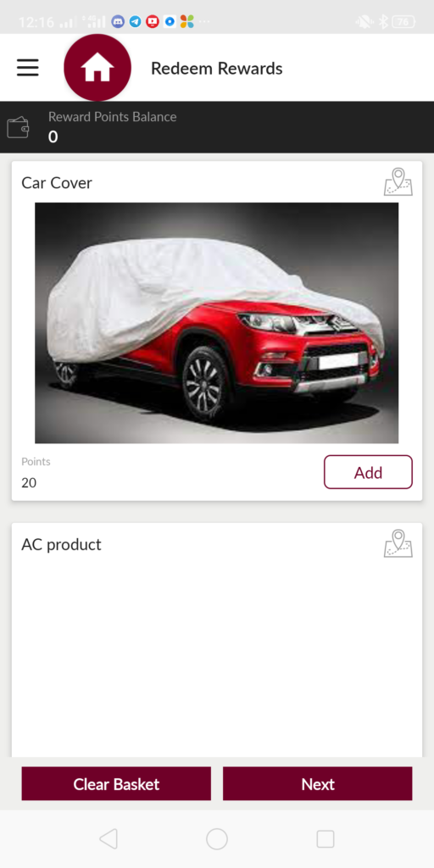Tap the Redeem Rewards page title

click(217, 69)
